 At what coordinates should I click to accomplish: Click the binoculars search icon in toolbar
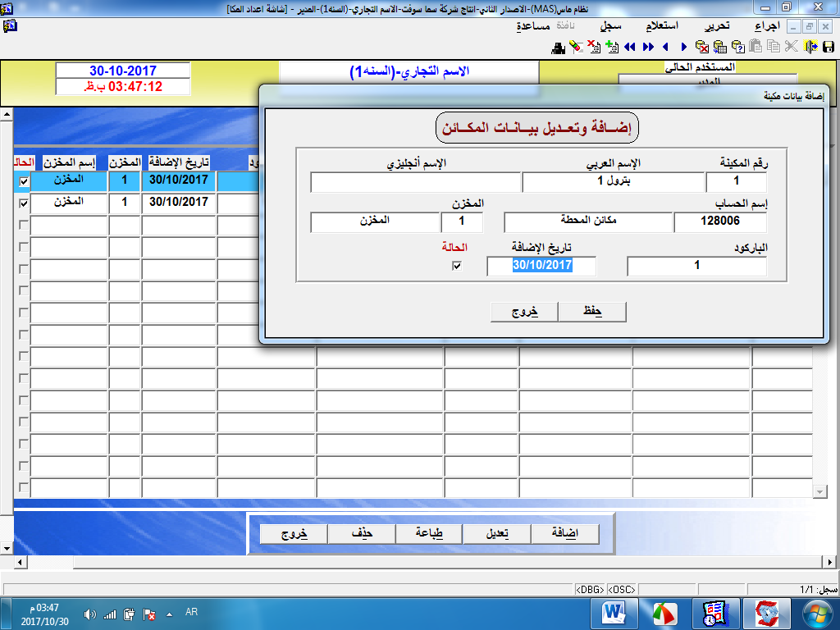559,47
